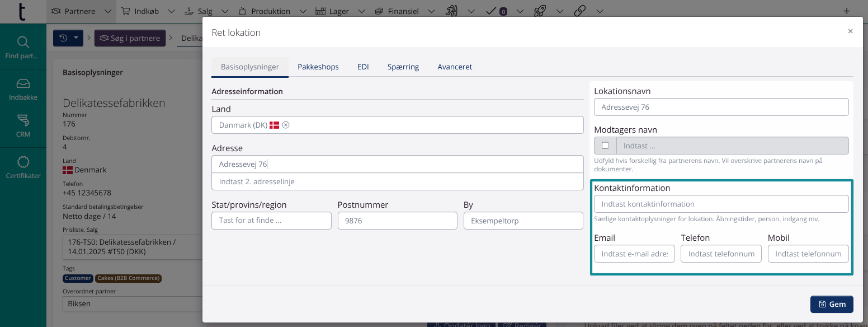
Task: Expand the Partnere menu dropdown arrow
Action: [108, 11]
